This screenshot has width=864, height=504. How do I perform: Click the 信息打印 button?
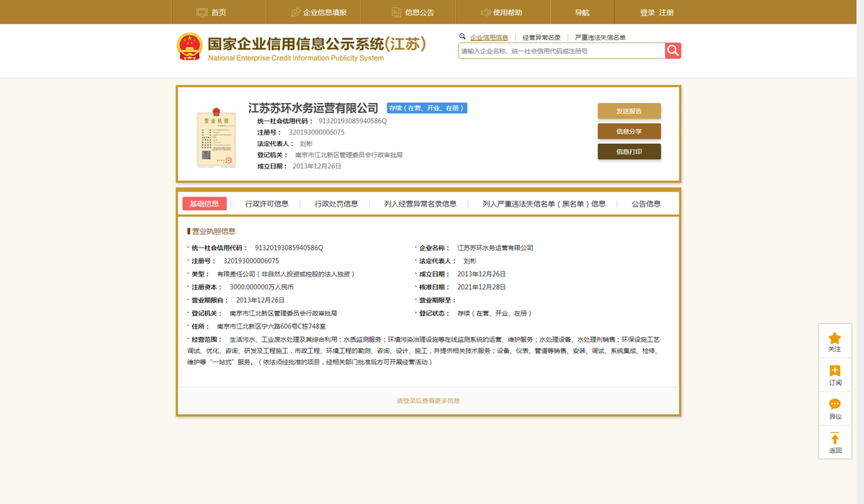coord(629,151)
